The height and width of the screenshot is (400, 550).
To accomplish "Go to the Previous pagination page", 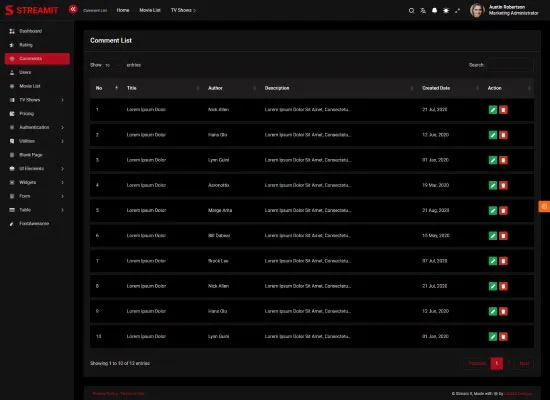I will pos(477,364).
